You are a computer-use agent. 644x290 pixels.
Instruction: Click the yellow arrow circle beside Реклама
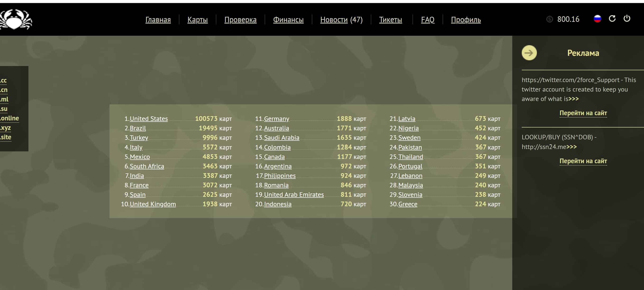click(529, 53)
